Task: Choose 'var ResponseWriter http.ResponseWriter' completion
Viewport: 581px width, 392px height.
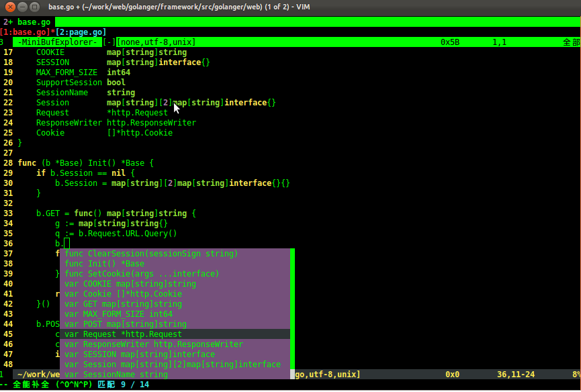Action: [x=153, y=344]
